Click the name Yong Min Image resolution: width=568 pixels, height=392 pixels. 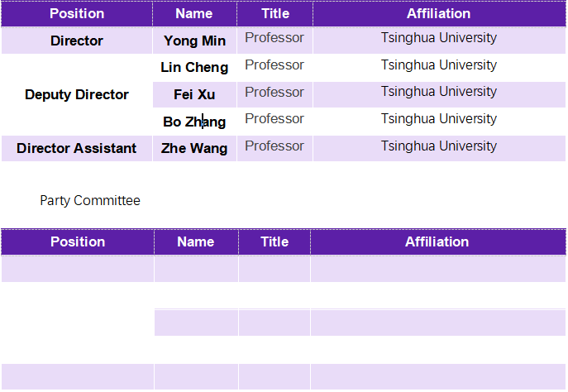[x=194, y=41]
